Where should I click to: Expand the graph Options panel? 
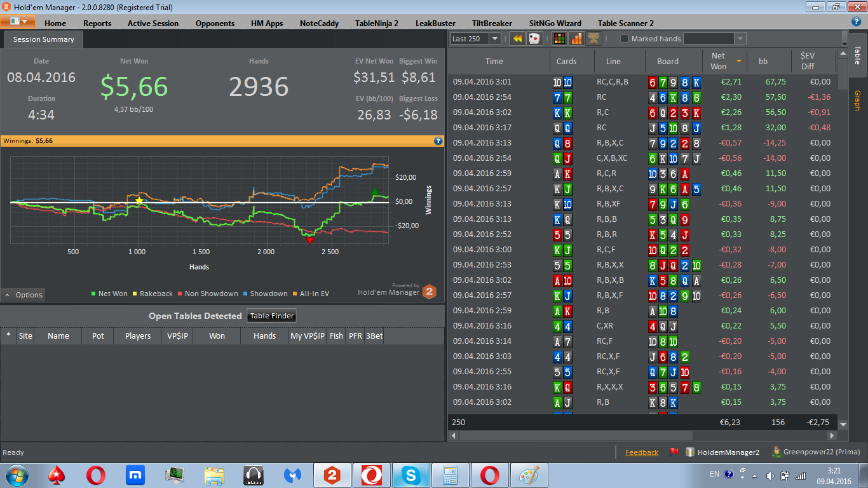pos(24,295)
